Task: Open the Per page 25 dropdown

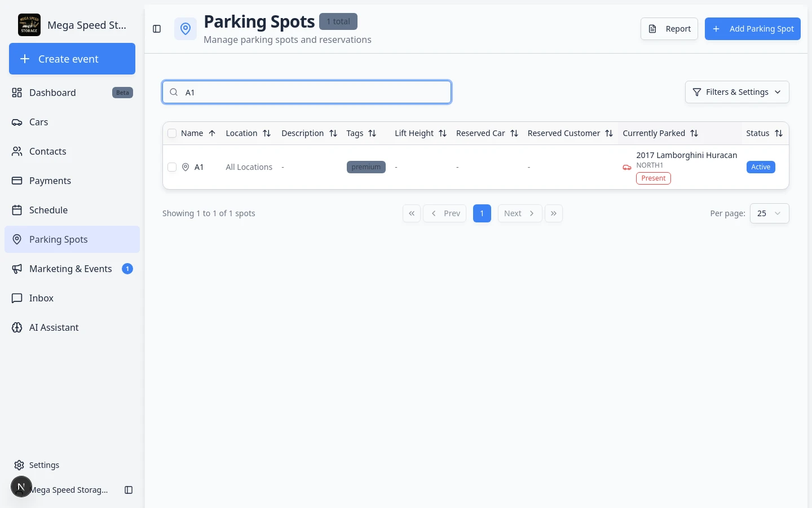Action: tap(770, 213)
